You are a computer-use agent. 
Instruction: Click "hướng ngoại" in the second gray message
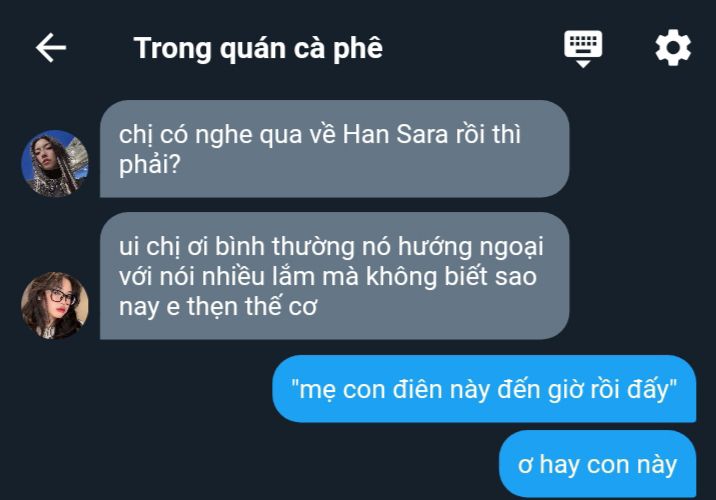coord(470,247)
